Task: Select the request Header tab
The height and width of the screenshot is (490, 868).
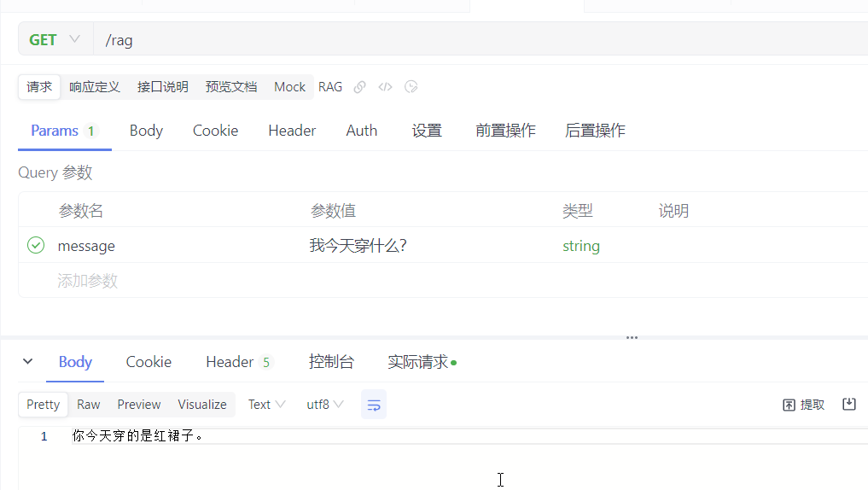Action: (x=292, y=131)
